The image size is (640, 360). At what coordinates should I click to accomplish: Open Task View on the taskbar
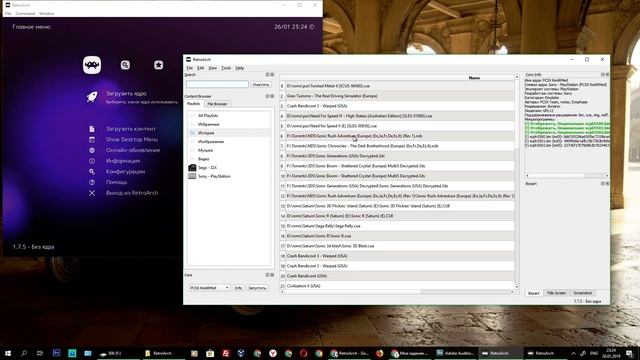pyautogui.click(x=40, y=353)
